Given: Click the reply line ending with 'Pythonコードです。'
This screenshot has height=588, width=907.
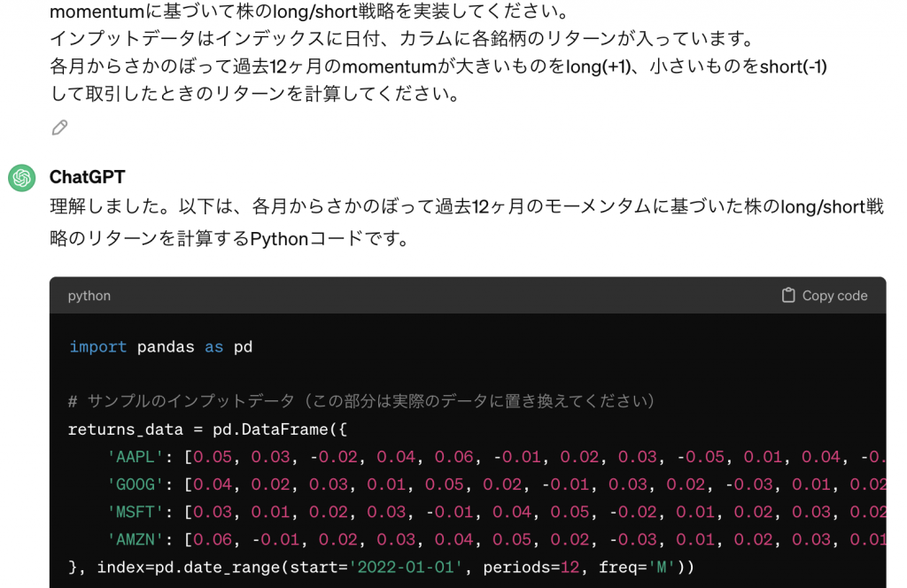Looking at the screenshot, I should [x=230, y=238].
